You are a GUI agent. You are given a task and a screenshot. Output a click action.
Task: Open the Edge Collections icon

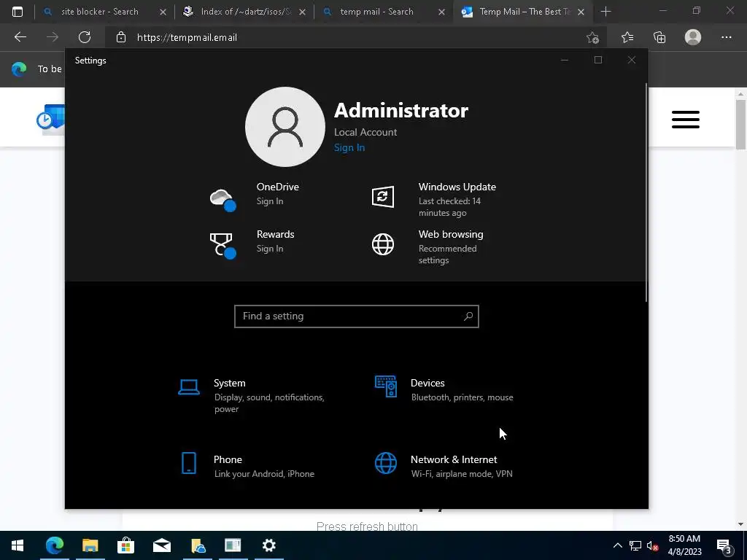pos(659,37)
